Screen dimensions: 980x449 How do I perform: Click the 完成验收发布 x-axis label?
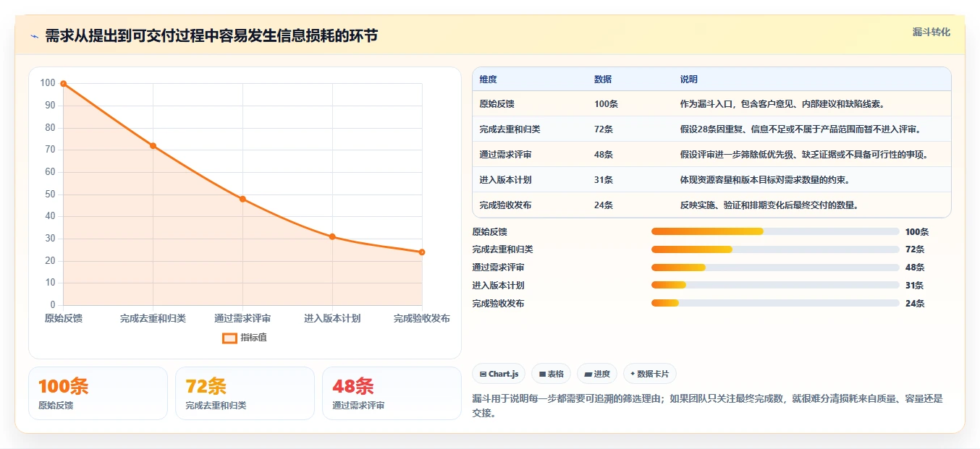[x=422, y=318]
